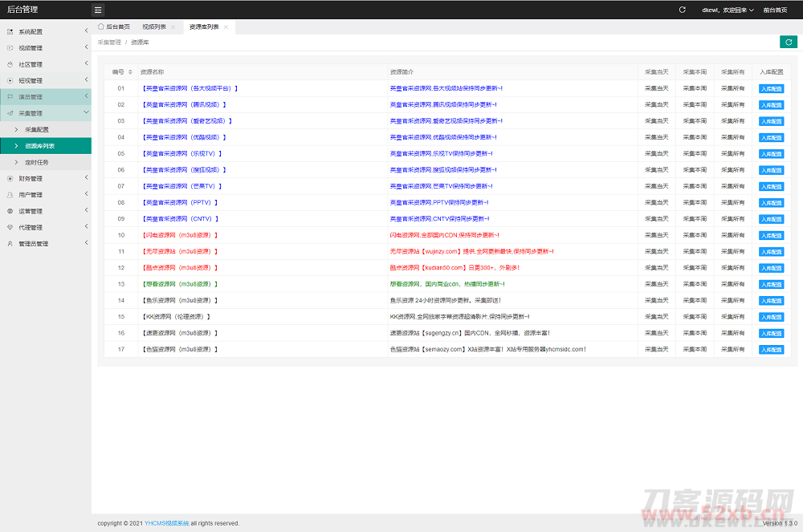Close the 视频列表 tab with its X
The height and width of the screenshot is (532, 803).
[x=173, y=27]
